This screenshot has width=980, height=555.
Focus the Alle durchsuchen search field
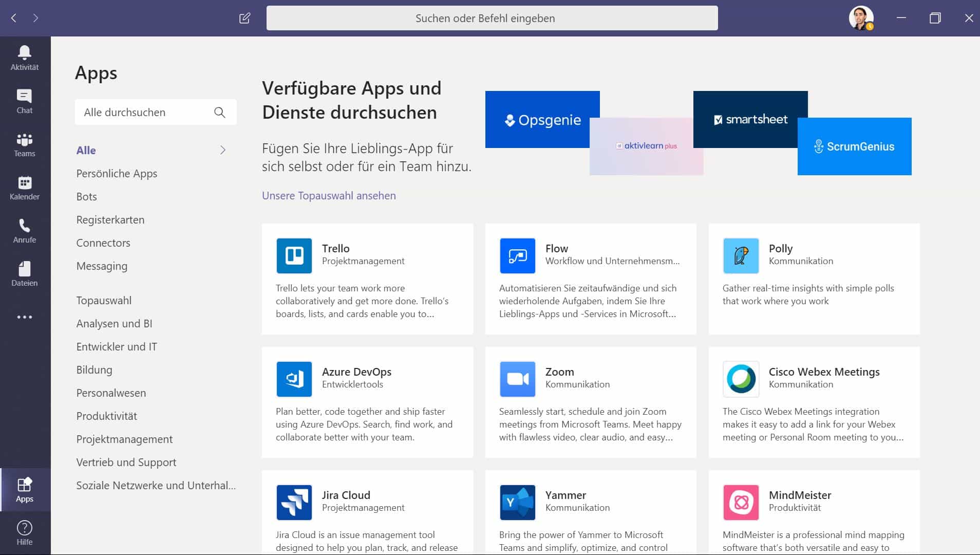tap(156, 112)
